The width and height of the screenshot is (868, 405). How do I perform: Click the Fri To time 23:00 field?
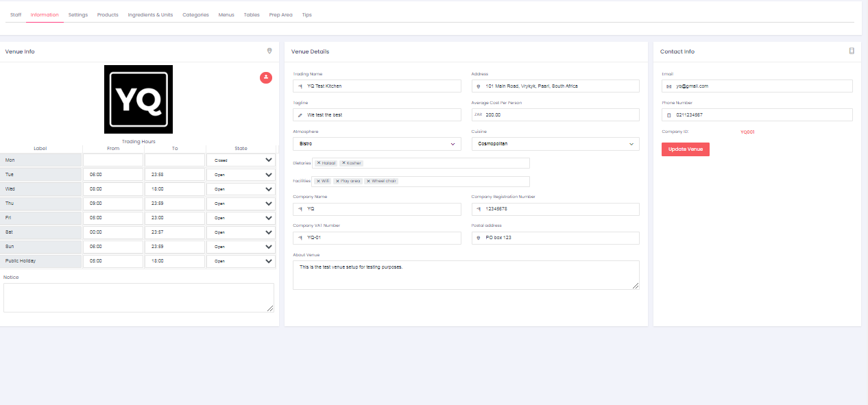175,217
